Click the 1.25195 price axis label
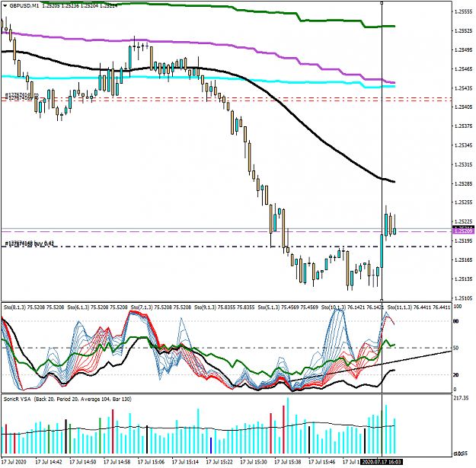The width and height of the screenshot is (476, 468). [464, 240]
